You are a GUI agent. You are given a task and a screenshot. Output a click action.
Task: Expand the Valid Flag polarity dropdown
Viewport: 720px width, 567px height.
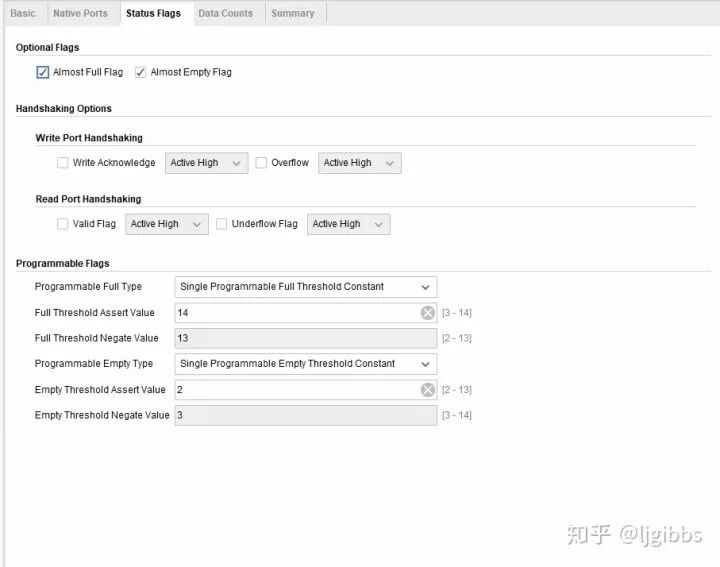click(166, 224)
